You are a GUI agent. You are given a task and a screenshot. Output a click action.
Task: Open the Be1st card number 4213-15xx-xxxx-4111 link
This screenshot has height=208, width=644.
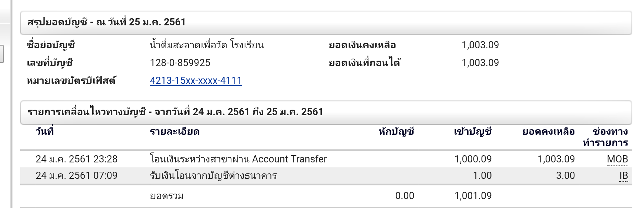[x=196, y=81]
